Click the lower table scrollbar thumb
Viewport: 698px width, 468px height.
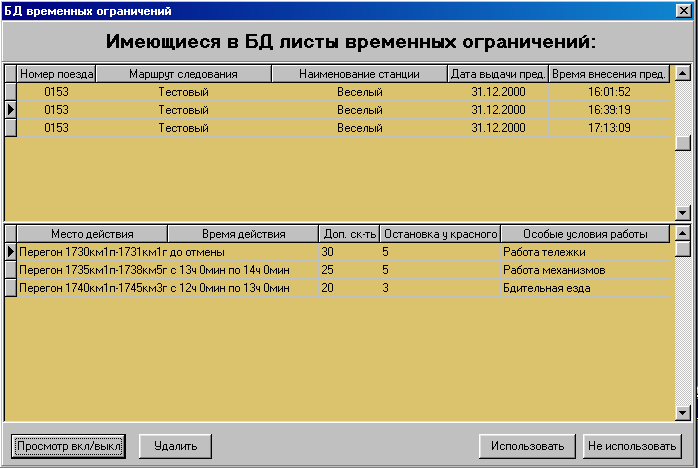683,248
